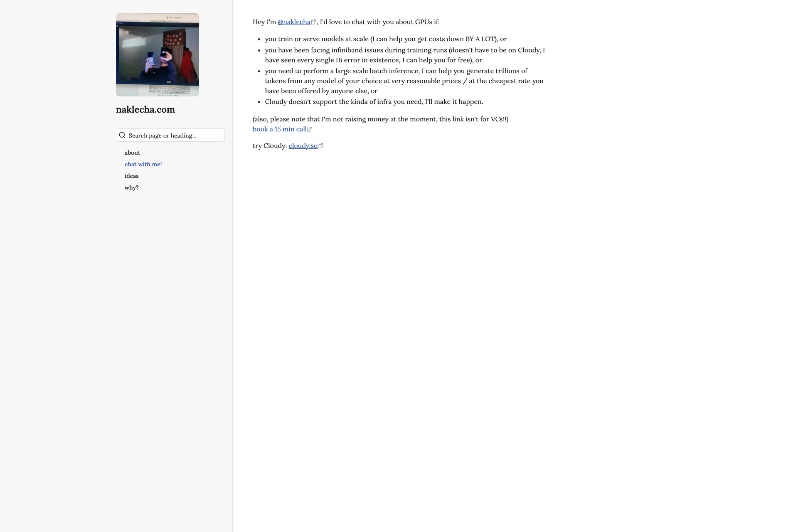Click book a 15 min call under the VC note
The width and height of the screenshot is (798, 532).
point(279,129)
